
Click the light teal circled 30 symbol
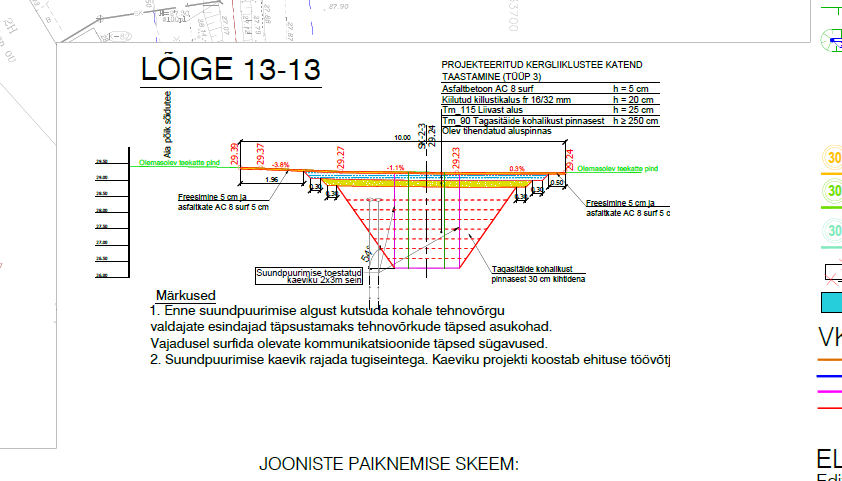coord(832,233)
